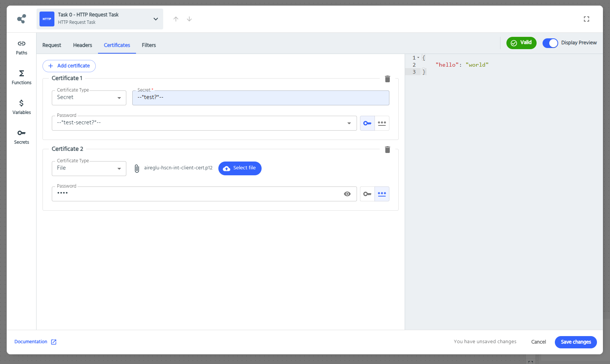Open Certificate 1 password secret dropdown
Image resolution: width=610 pixels, height=364 pixels.
coord(204,123)
